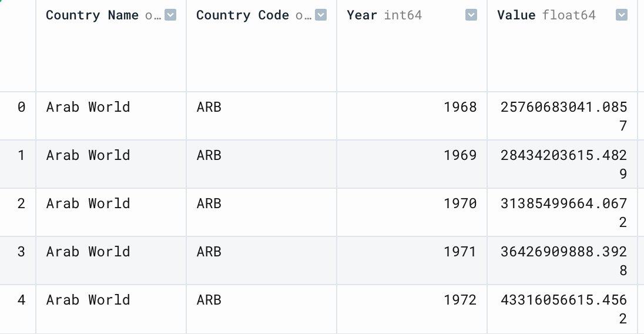Select the Year int64 column header

pyautogui.click(x=412, y=46)
